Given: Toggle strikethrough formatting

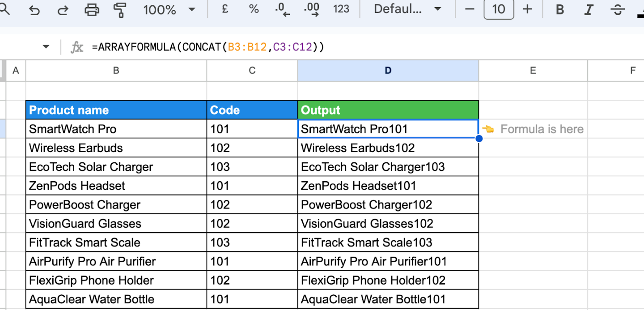Looking at the screenshot, I should pyautogui.click(x=617, y=9).
